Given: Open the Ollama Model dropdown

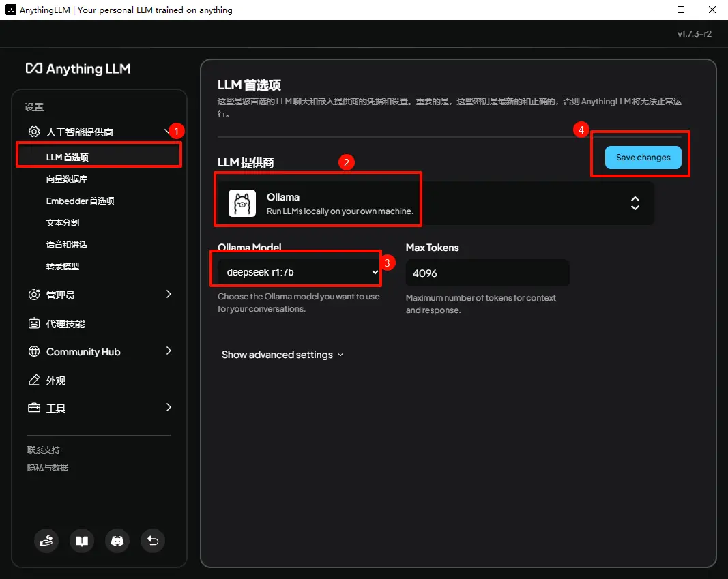Looking at the screenshot, I should (299, 272).
